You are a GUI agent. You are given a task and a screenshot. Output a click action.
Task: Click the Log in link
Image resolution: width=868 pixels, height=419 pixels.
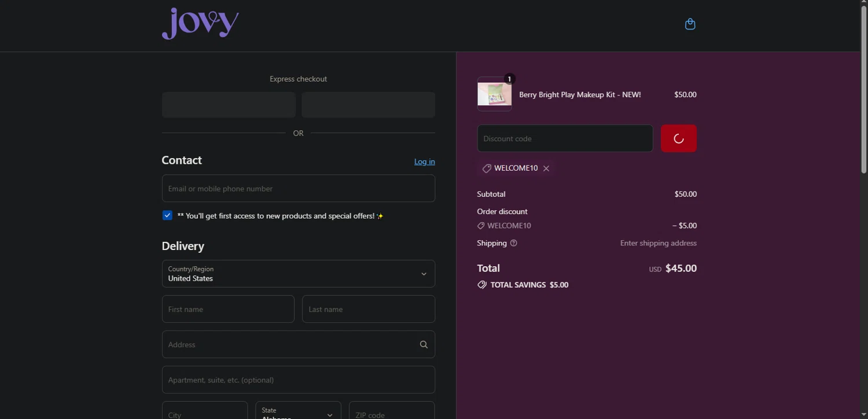[425, 161]
